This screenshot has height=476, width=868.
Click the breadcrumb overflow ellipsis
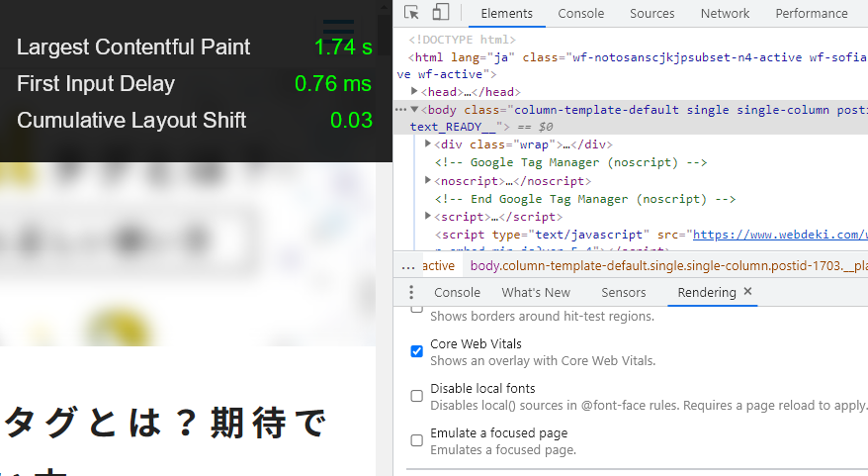click(x=408, y=266)
